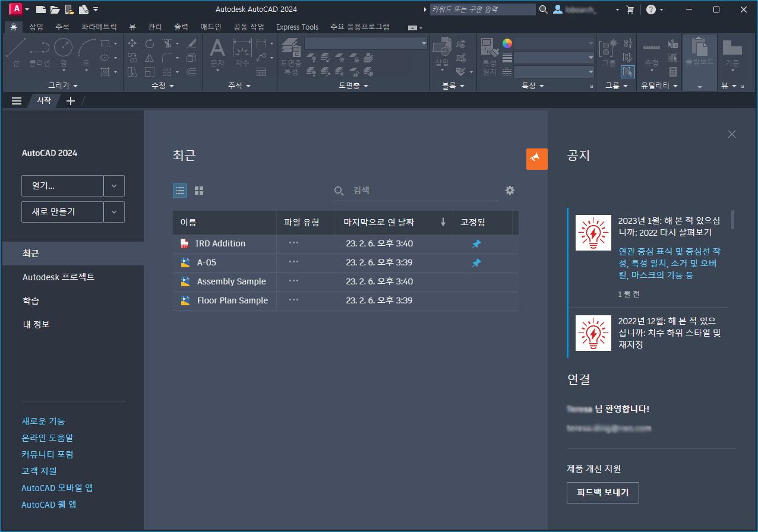
Task: Select the Text (문자) tool
Action: tap(217, 52)
